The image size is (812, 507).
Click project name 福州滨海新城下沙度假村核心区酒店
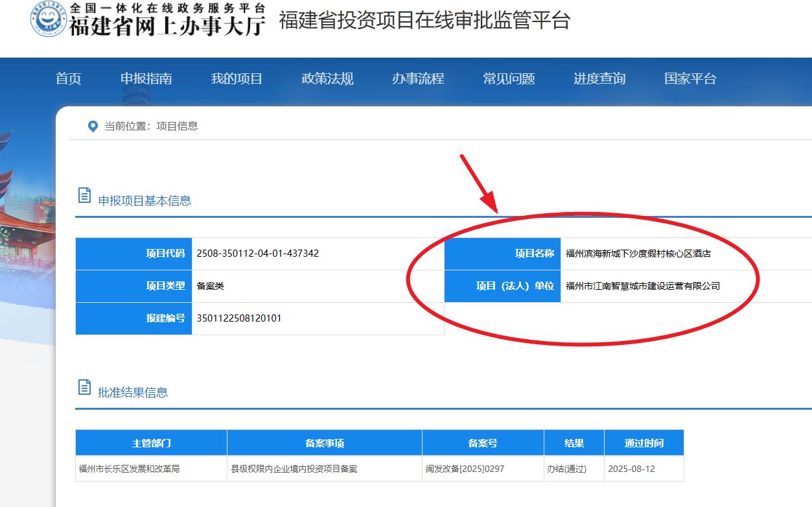click(638, 253)
